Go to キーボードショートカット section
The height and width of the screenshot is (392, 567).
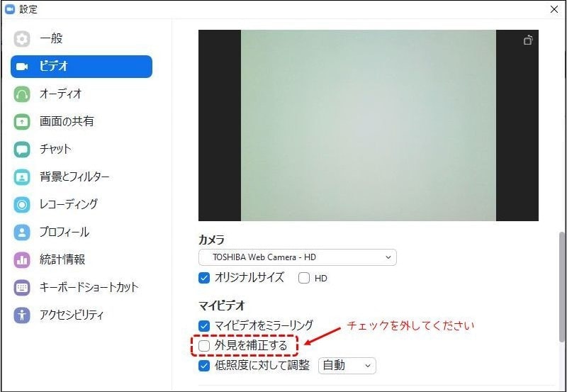pos(89,287)
